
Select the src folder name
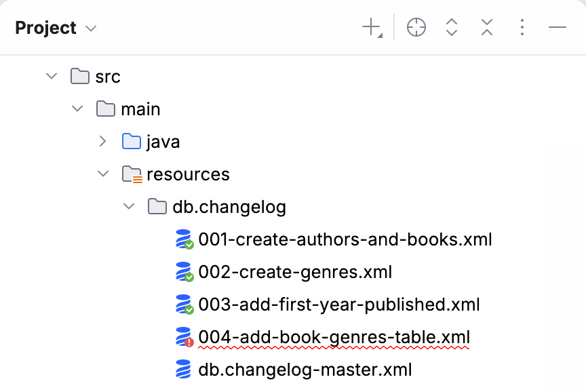(108, 77)
